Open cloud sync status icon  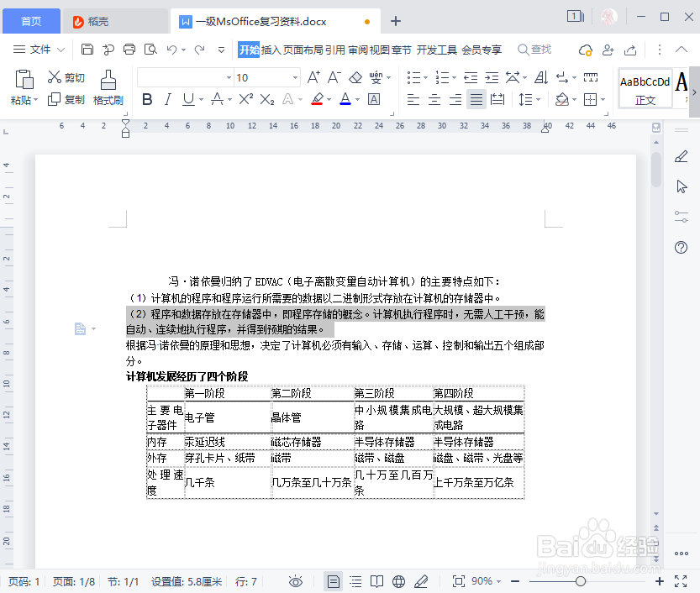[585, 50]
